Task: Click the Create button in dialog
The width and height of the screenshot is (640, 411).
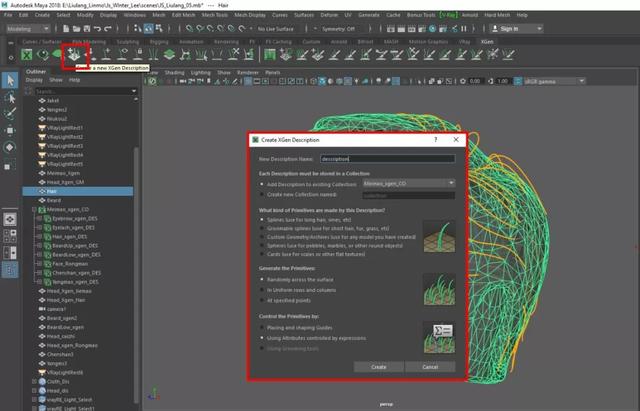Action: (x=379, y=367)
